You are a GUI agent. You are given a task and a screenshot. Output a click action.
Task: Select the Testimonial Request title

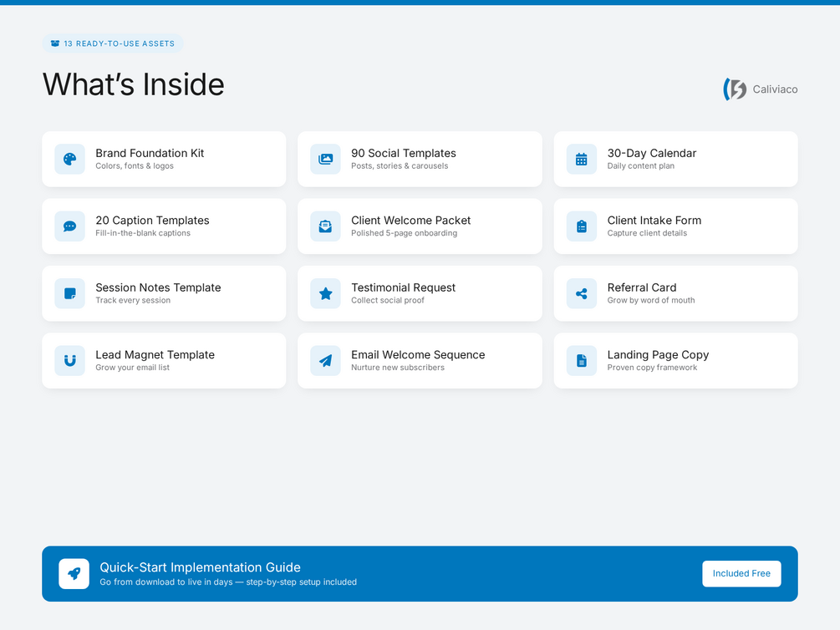(403, 287)
